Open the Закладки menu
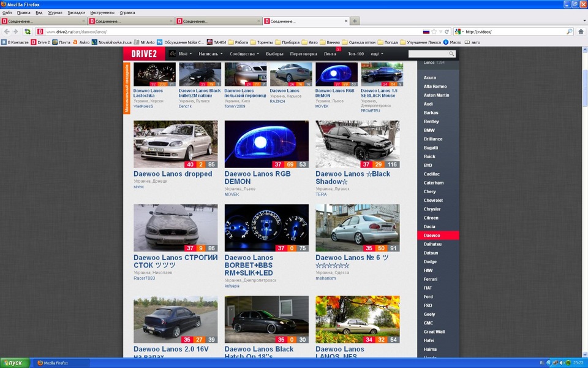This screenshot has height=368, width=588. (76, 12)
